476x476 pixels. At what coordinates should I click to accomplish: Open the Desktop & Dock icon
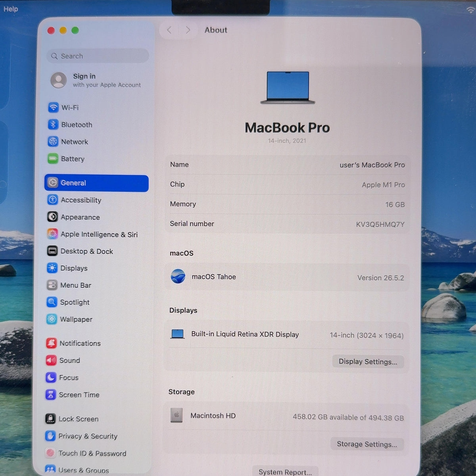click(52, 251)
